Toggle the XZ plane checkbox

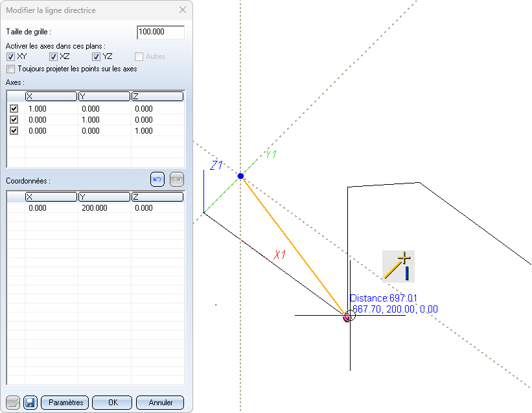[54, 57]
